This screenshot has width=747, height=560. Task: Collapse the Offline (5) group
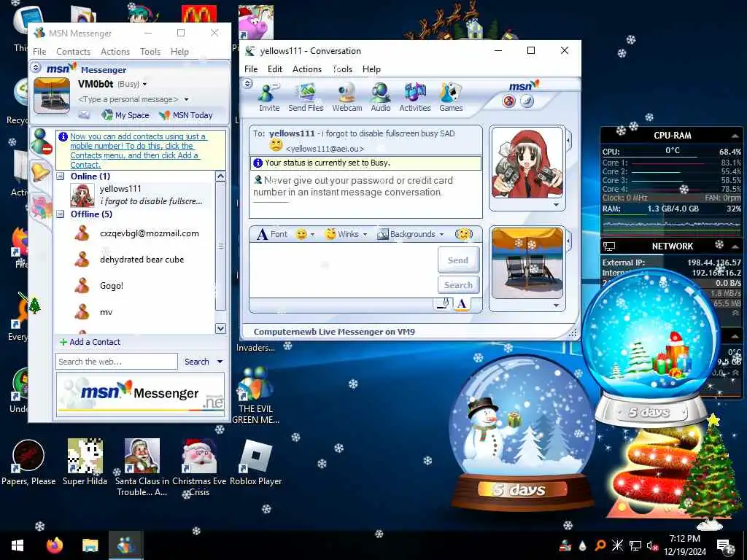(x=61, y=214)
